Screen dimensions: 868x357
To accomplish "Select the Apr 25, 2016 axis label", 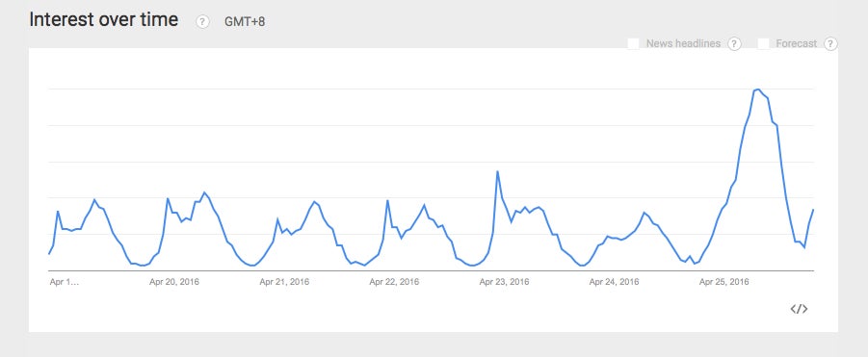I will click(723, 282).
